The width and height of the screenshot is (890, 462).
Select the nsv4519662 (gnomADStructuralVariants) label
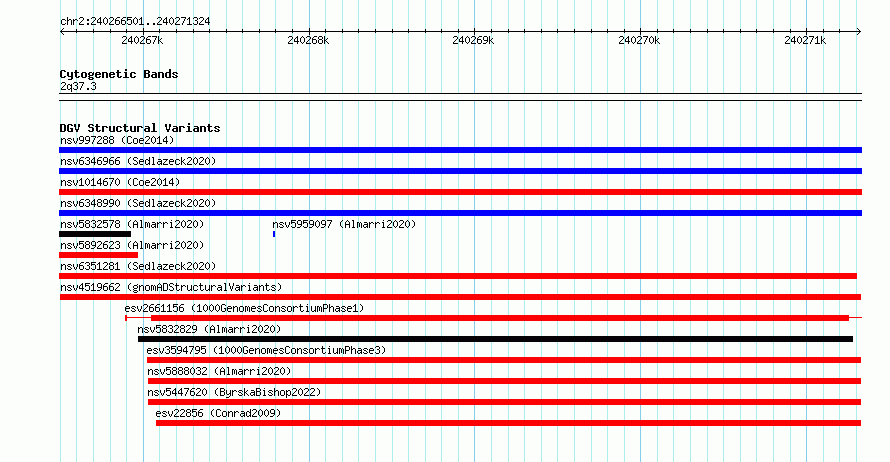171,287
